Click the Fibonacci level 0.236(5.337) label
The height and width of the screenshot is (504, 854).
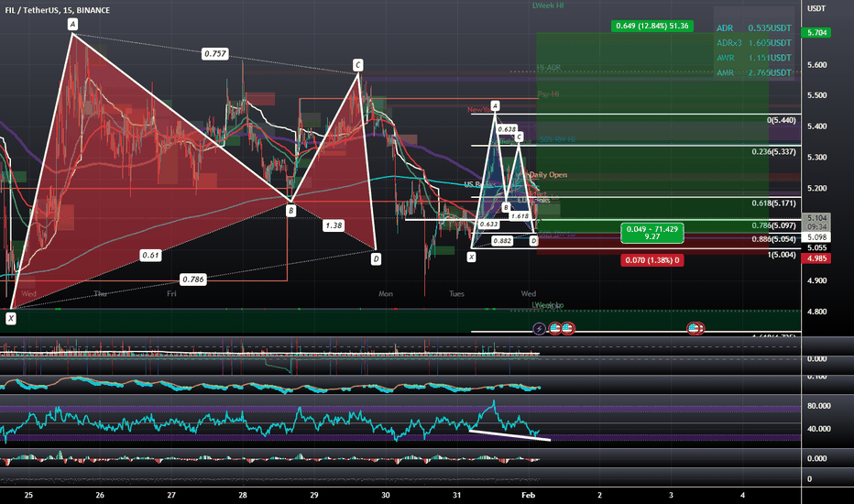click(773, 151)
